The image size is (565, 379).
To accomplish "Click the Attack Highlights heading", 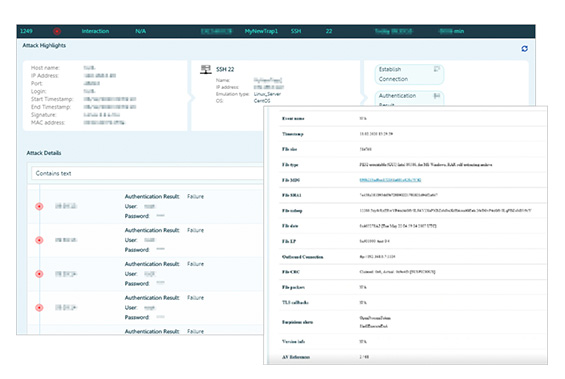I will [x=44, y=45].
